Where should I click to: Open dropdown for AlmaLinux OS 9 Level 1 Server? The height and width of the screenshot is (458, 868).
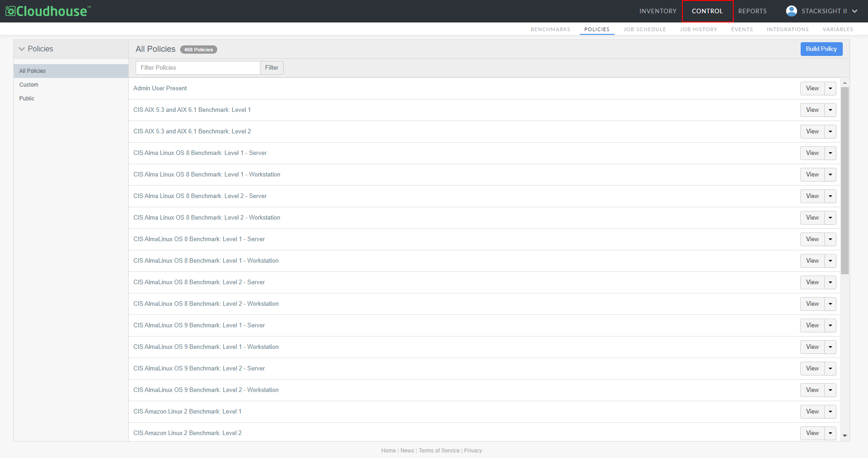pos(830,326)
